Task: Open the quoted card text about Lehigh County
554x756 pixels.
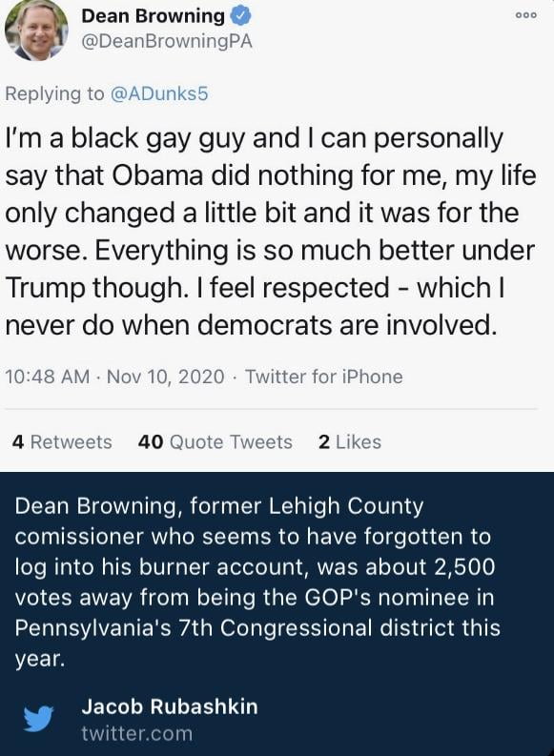Action: tap(257, 582)
